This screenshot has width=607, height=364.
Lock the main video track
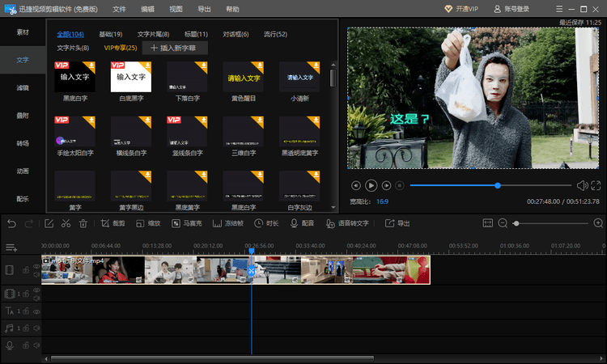26,270
